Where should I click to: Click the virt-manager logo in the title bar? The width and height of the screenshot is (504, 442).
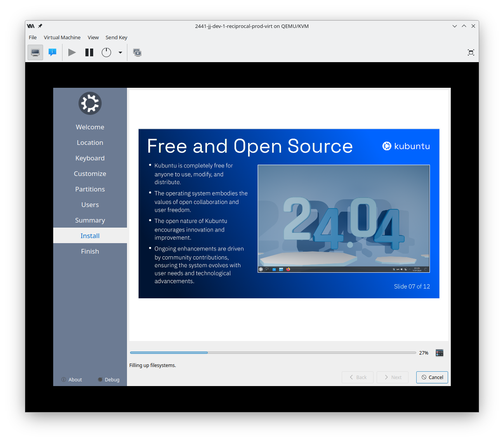(x=31, y=26)
